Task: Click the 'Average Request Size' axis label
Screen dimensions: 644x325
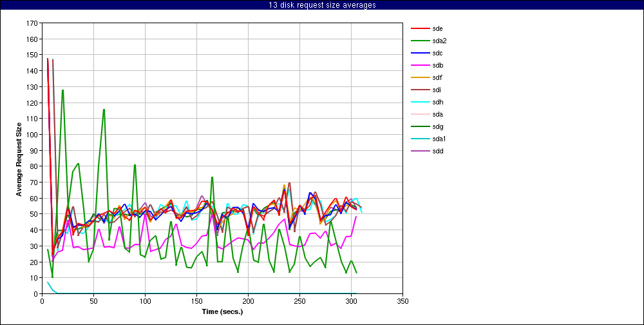Action: (19, 159)
